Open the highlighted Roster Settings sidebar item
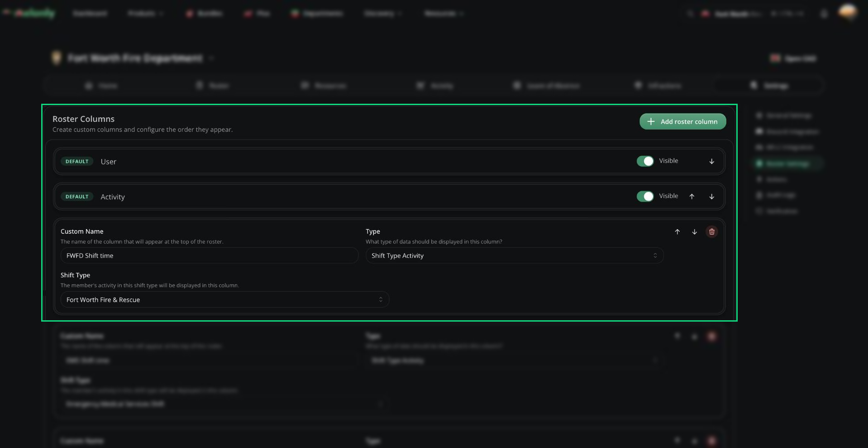This screenshot has width=868, height=448. (788, 164)
